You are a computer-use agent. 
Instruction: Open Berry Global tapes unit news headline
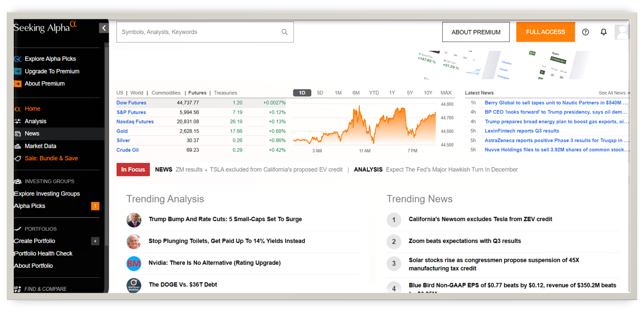[x=556, y=103]
